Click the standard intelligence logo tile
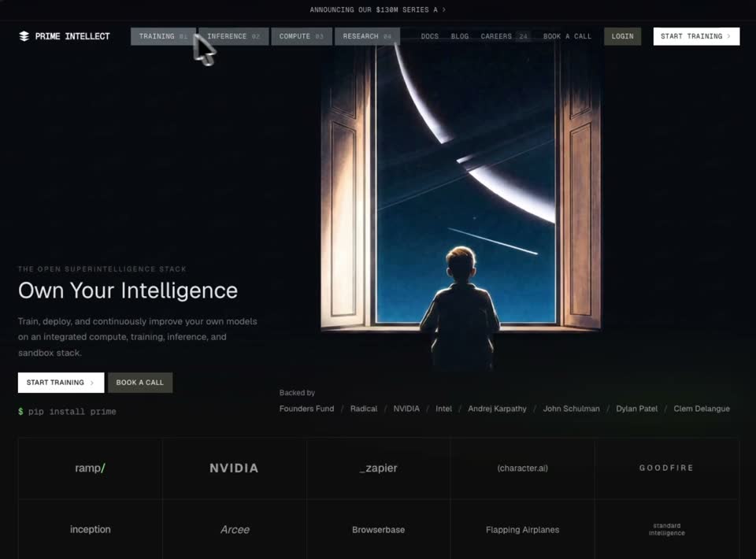Viewport: 756px width, 559px height. pyautogui.click(x=667, y=529)
